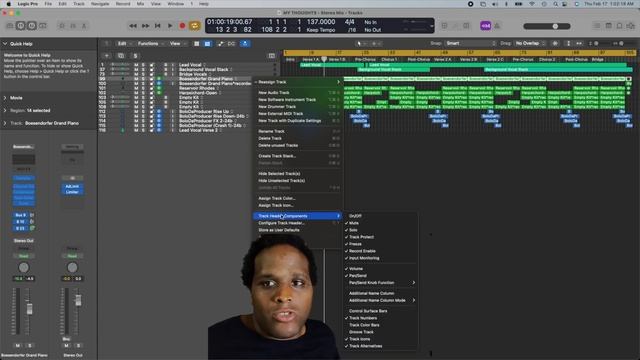Toggle the yellow Cycle mode button
The image size is (640, 360).
pos(194,26)
